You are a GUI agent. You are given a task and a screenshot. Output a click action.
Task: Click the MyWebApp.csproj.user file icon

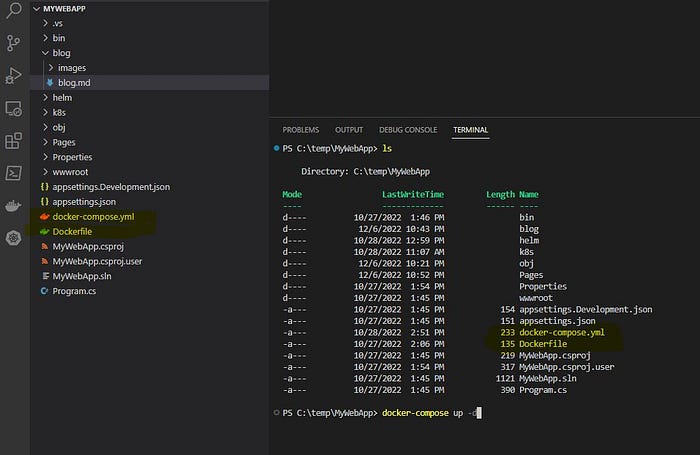tap(45, 261)
